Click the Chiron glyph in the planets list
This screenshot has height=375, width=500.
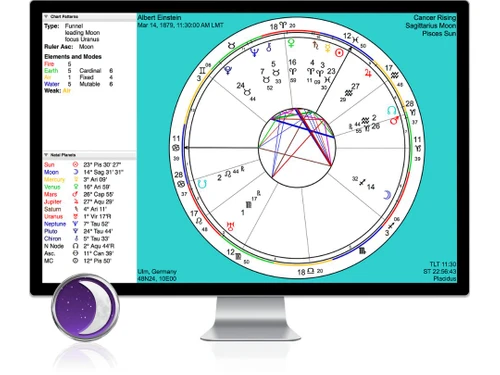point(75,238)
